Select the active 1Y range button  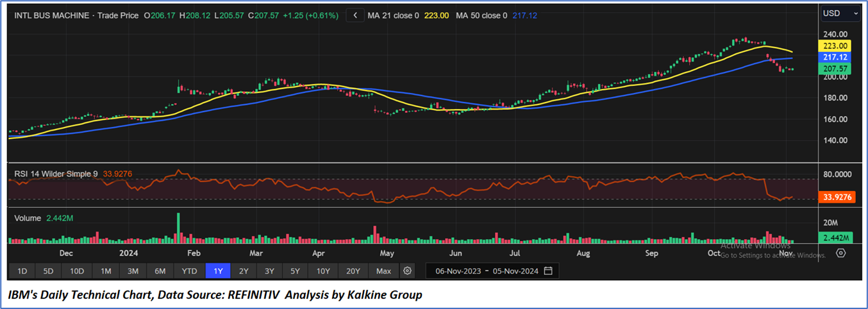tap(218, 271)
